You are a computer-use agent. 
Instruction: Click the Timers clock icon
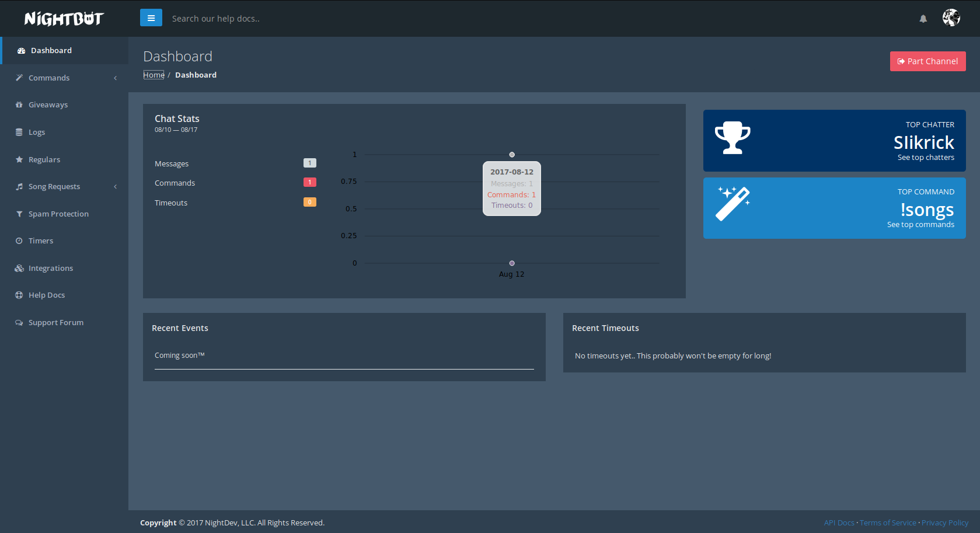[x=19, y=241]
